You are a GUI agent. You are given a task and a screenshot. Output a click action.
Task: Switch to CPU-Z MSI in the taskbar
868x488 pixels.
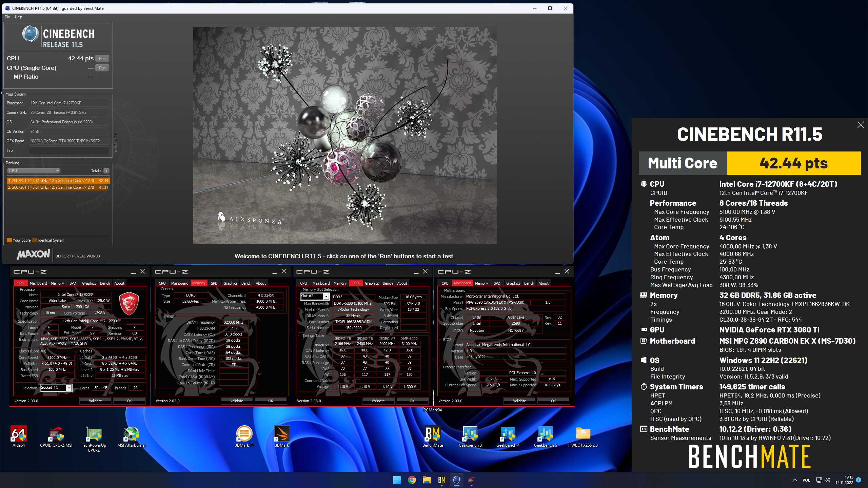tap(471, 480)
